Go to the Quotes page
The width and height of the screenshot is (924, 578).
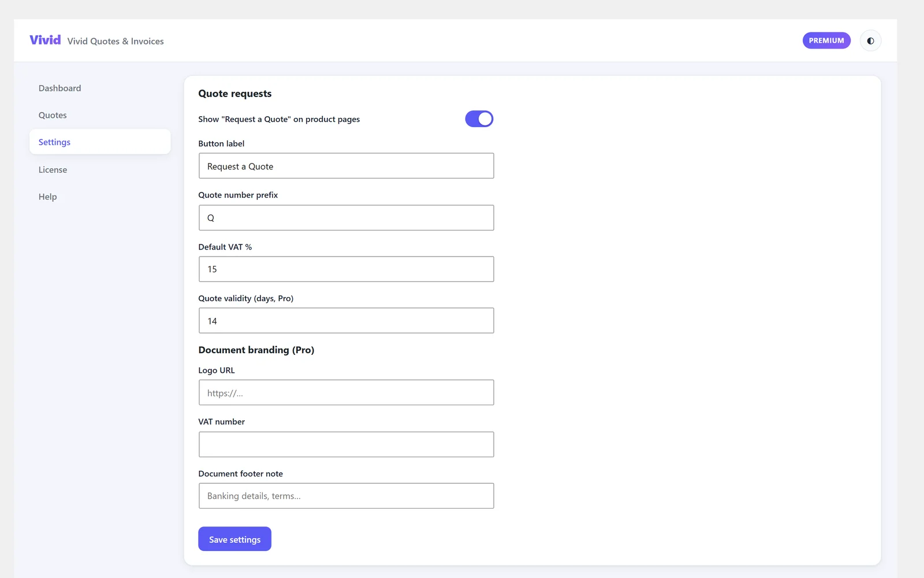(x=100, y=115)
